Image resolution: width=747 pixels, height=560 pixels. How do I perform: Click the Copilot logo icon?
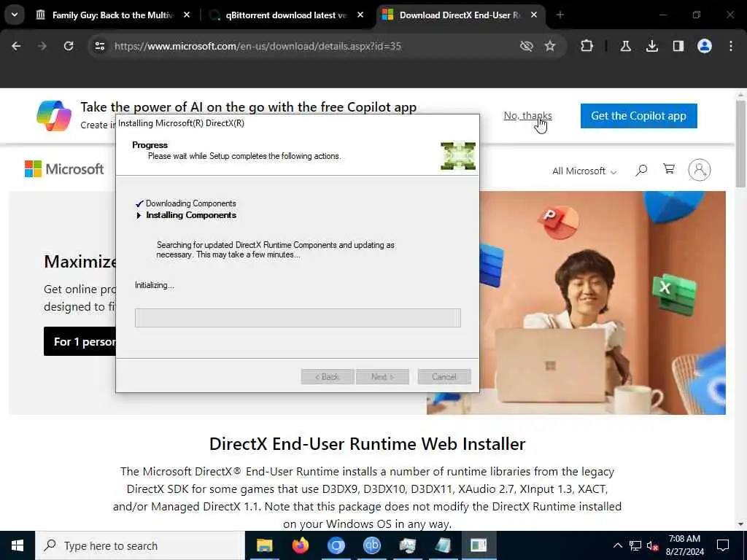coord(54,116)
